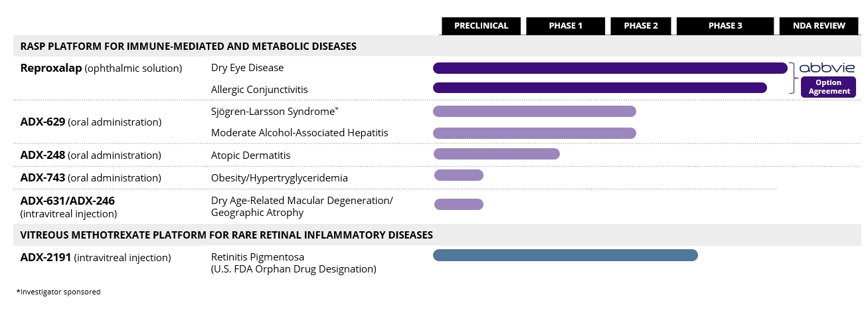Select the NDA Review column header
Viewport: 868px width, 313px height.
tap(819, 26)
